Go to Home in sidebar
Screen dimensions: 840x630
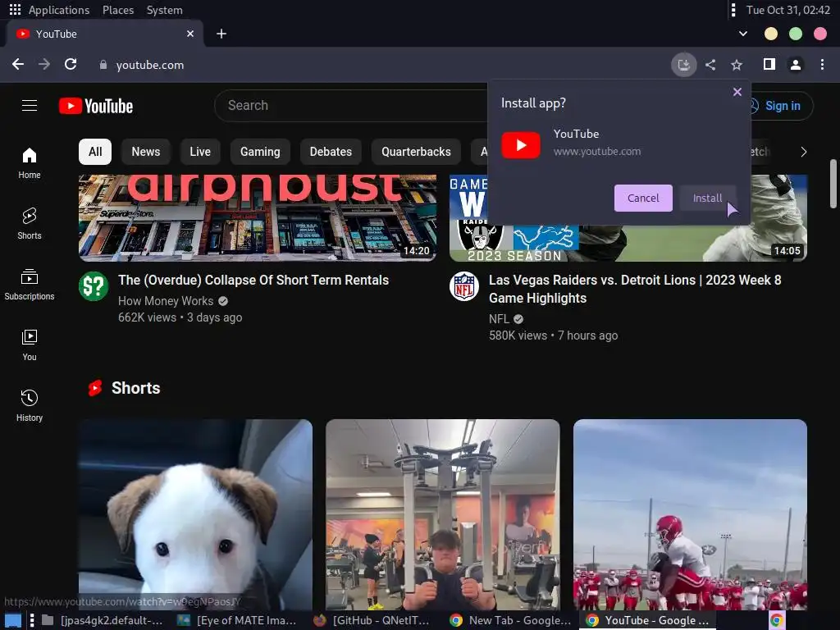tap(30, 163)
